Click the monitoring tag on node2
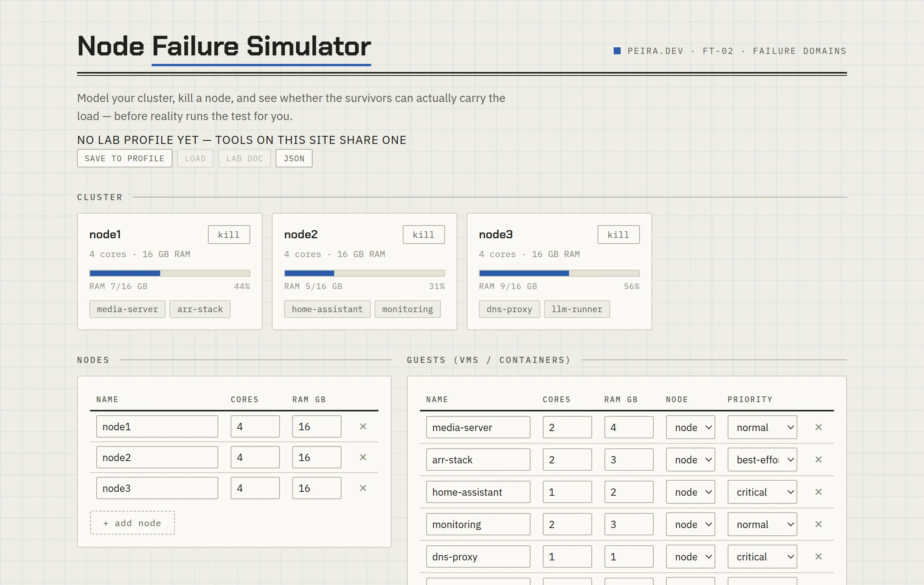 (x=408, y=309)
